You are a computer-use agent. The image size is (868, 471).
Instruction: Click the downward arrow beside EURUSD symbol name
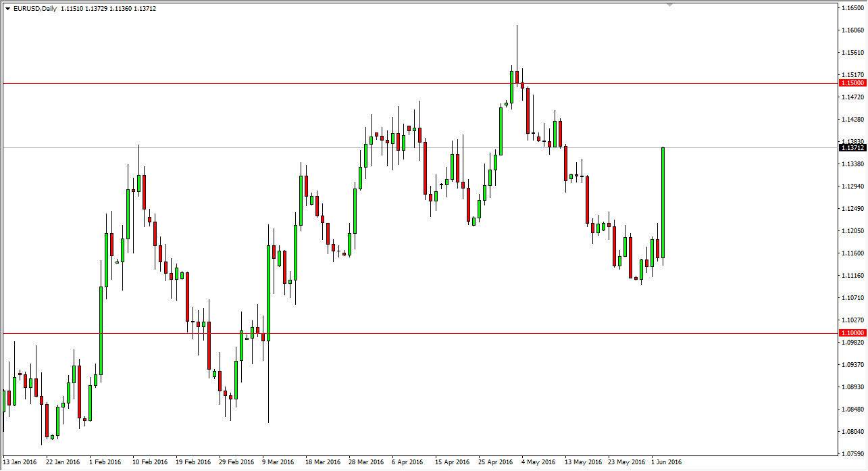7,9
